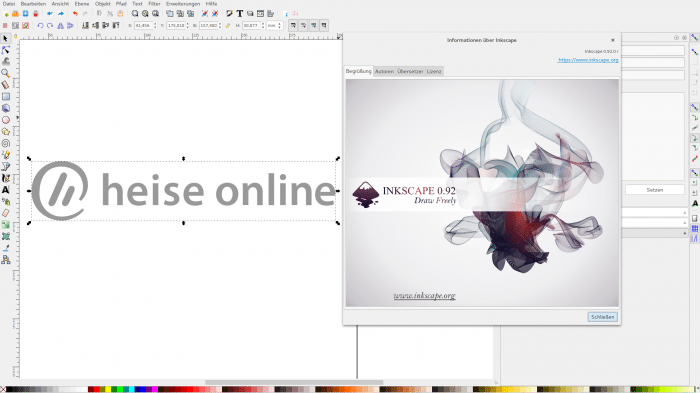Screen dimensions: 700x393
Task: Select the Connector tool
Action: coord(6,259)
